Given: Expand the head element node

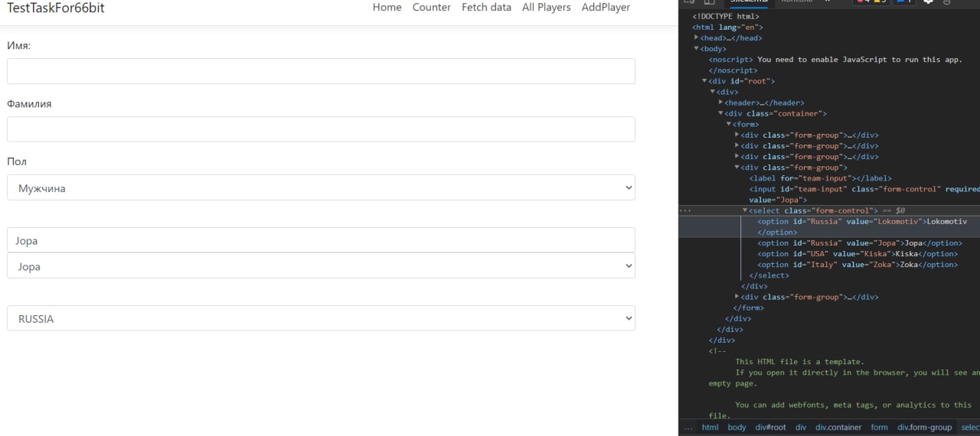Looking at the screenshot, I should coord(697,37).
